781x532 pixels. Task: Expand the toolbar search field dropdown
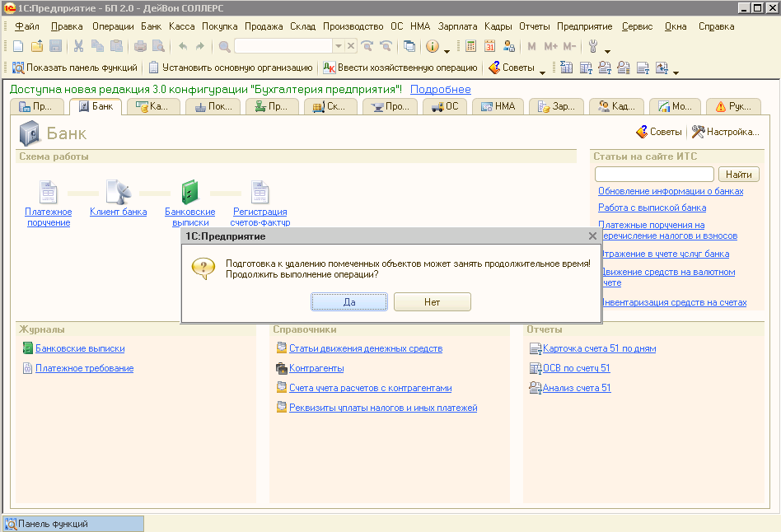tap(339, 46)
